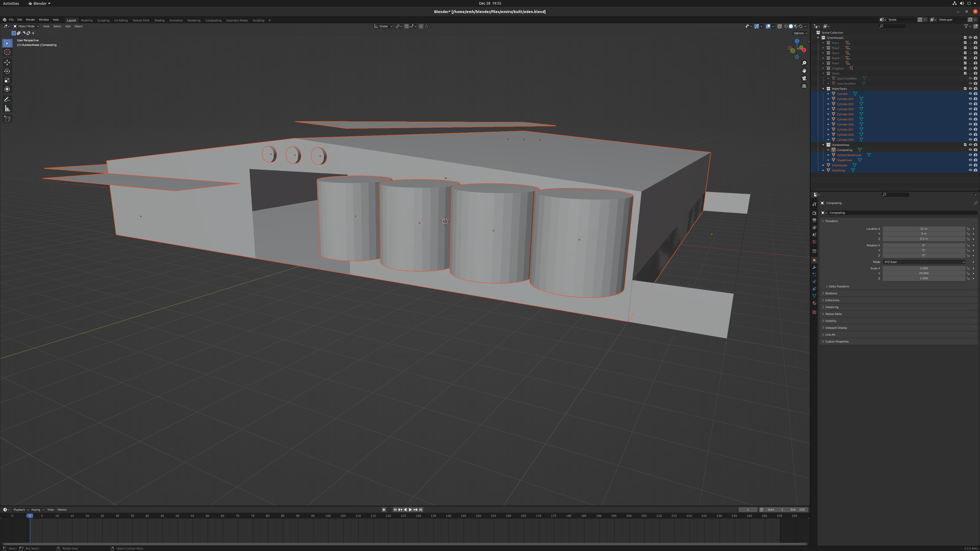
Task: Switch to wireframe viewport shading
Action: [x=786, y=26]
